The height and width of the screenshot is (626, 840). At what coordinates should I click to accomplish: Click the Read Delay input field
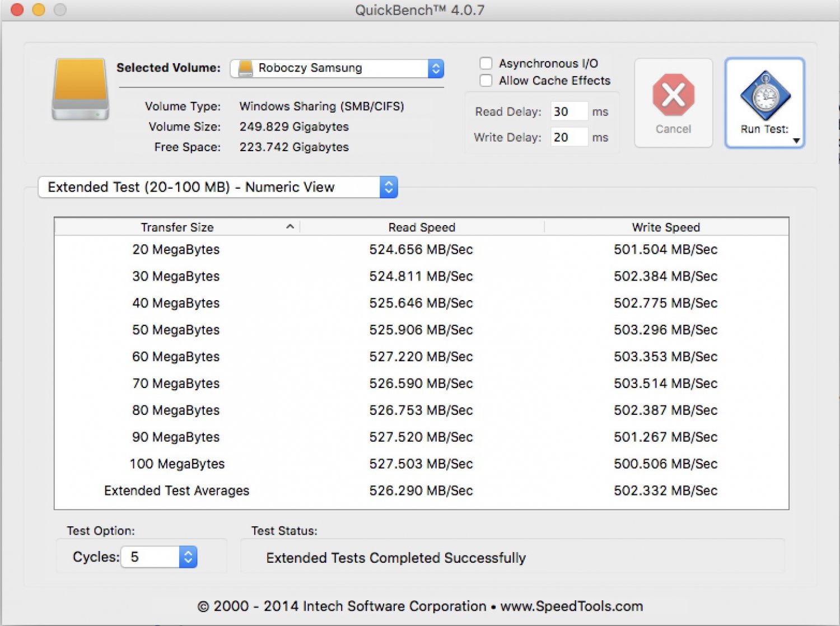pos(569,111)
